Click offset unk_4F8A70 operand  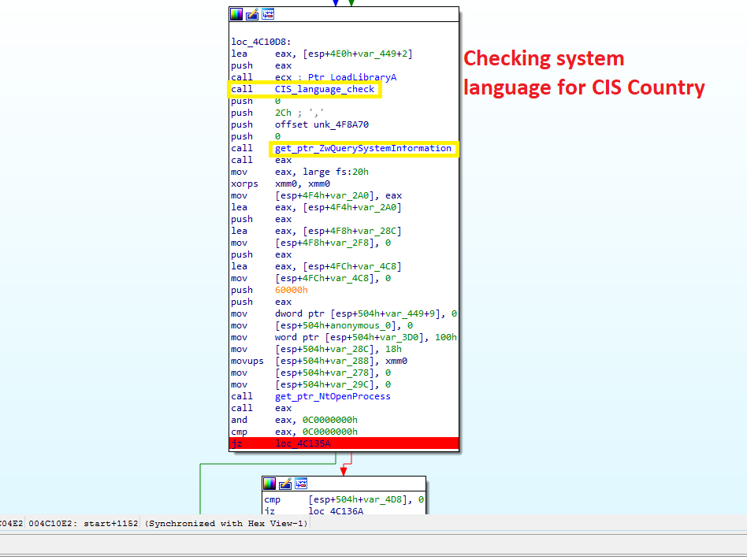pos(321,124)
